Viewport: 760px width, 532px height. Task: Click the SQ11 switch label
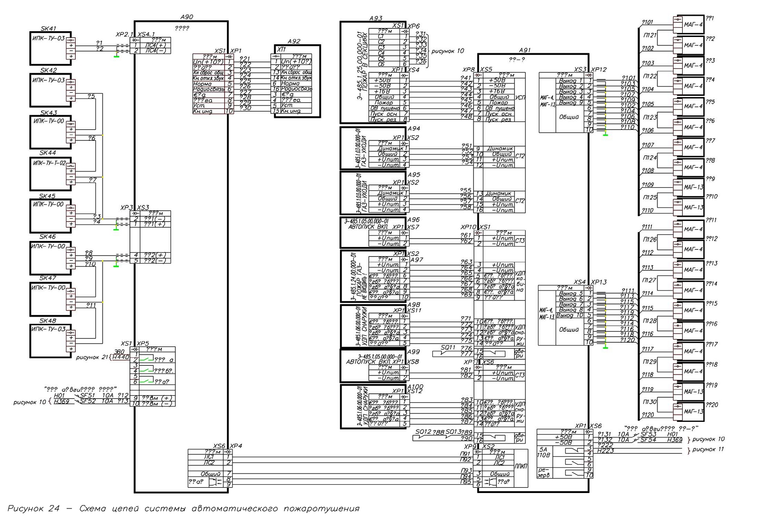coord(448,348)
